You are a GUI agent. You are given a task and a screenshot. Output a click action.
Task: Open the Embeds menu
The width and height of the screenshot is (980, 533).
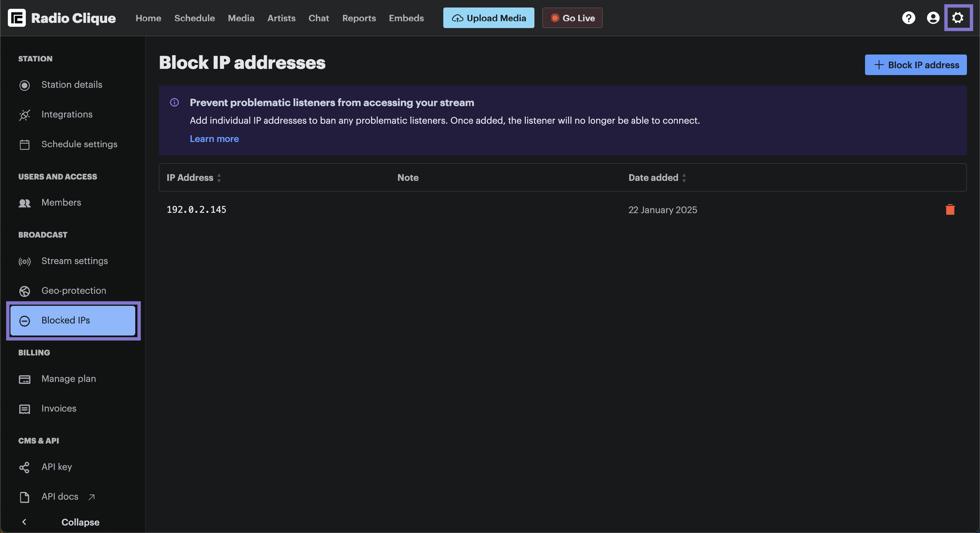pyautogui.click(x=406, y=18)
